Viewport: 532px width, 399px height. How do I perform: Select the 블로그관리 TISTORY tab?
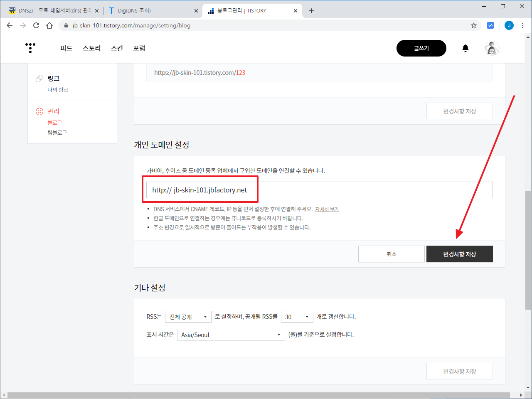pyautogui.click(x=252, y=11)
